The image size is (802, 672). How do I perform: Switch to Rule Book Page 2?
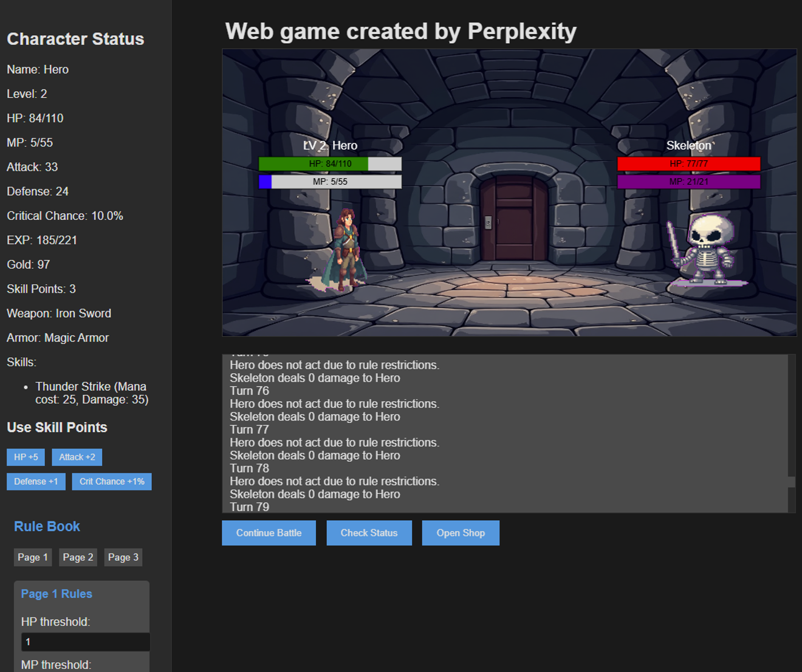(78, 557)
